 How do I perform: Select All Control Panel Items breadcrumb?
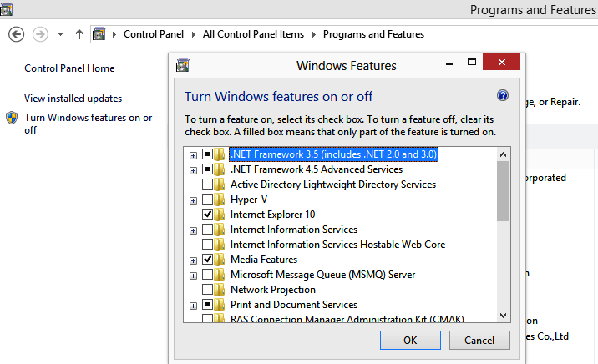pyautogui.click(x=256, y=34)
